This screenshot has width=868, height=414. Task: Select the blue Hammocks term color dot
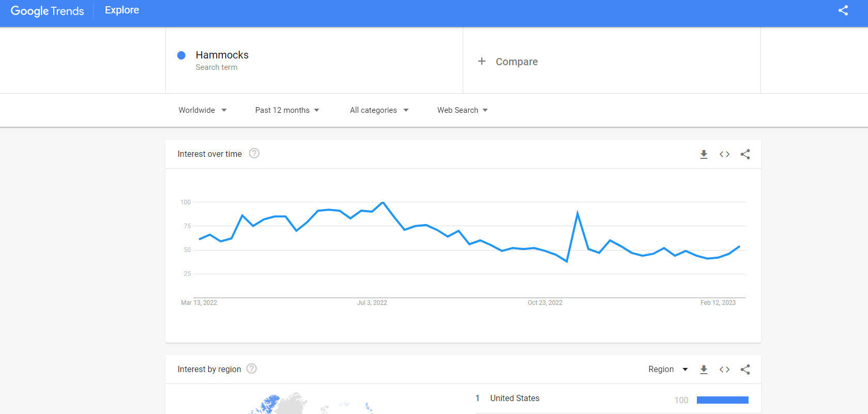pos(181,55)
